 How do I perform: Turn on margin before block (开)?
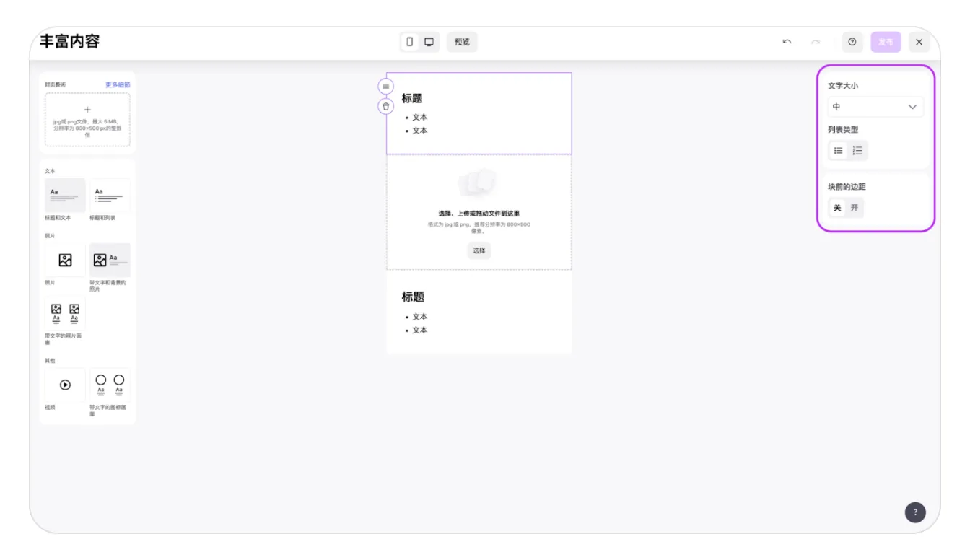(x=855, y=208)
